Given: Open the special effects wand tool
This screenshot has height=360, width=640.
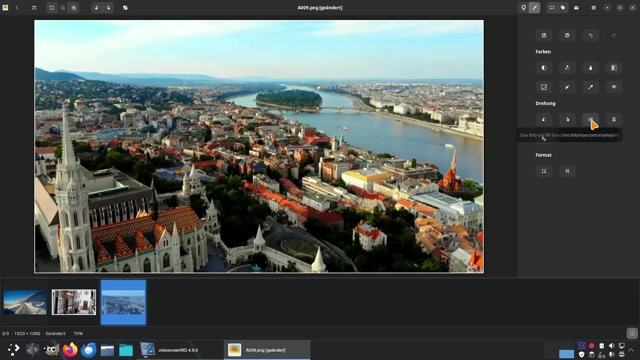Looking at the screenshot, I should (x=567, y=87).
